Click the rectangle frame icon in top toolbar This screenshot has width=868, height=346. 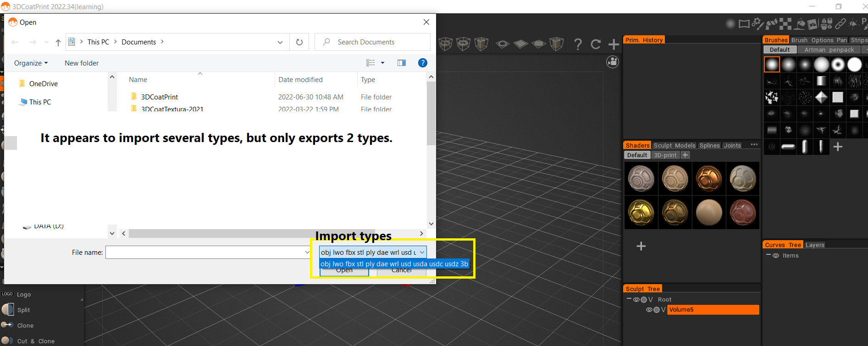(744, 24)
